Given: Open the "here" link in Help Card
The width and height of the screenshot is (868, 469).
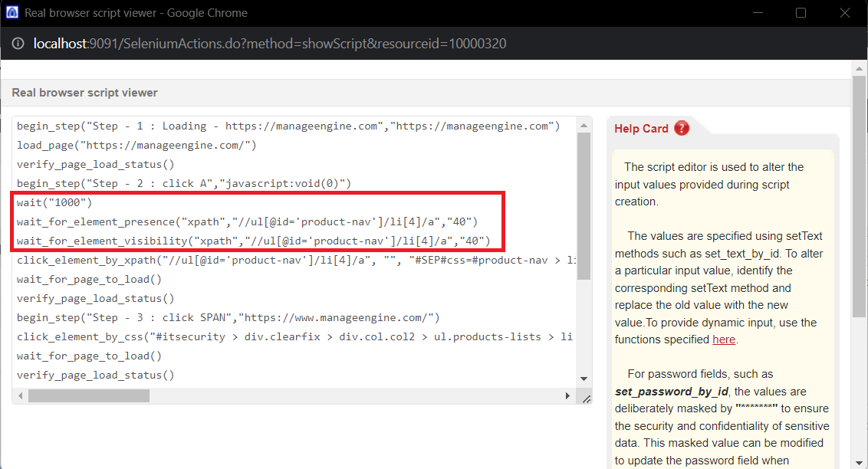Looking at the screenshot, I should [724, 339].
